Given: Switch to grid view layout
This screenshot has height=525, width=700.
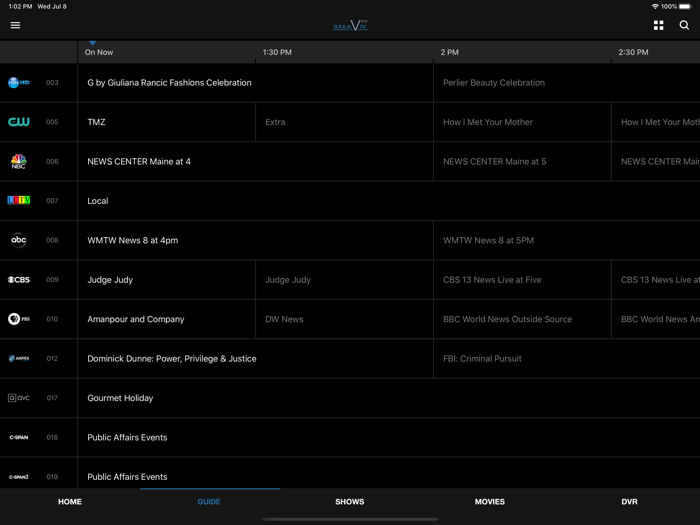Looking at the screenshot, I should click(x=658, y=25).
